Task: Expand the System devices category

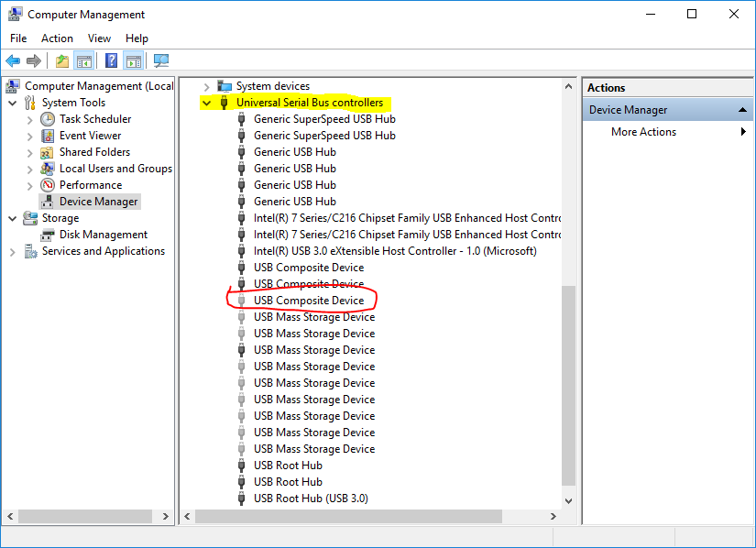Action: (206, 86)
